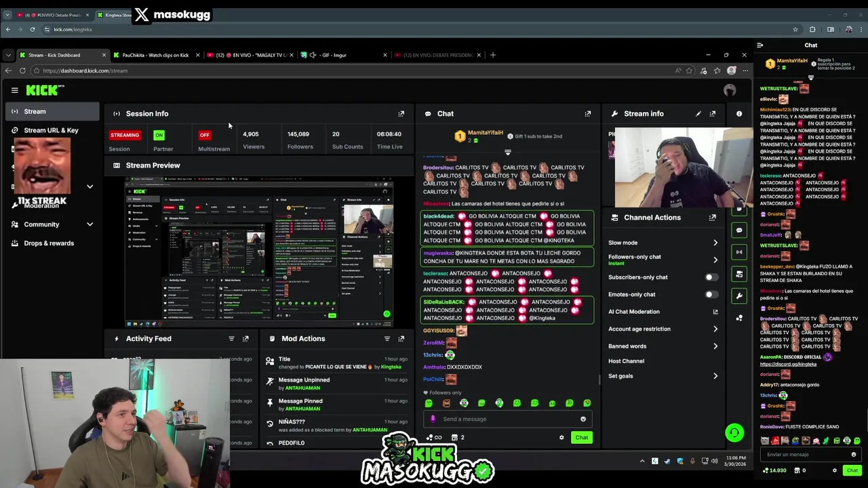The height and width of the screenshot is (488, 868).
Task: Expand the gift leaderboard arrow in dashboard chat
Action: click(507, 152)
